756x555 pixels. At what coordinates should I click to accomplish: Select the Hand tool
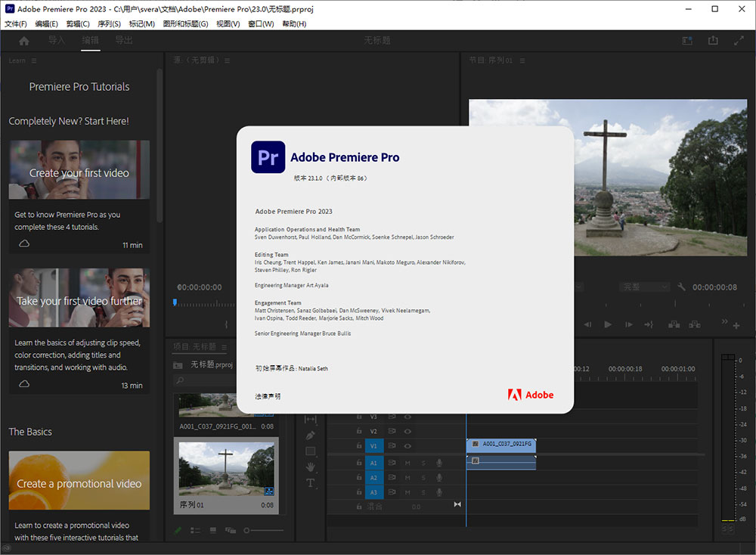click(310, 467)
